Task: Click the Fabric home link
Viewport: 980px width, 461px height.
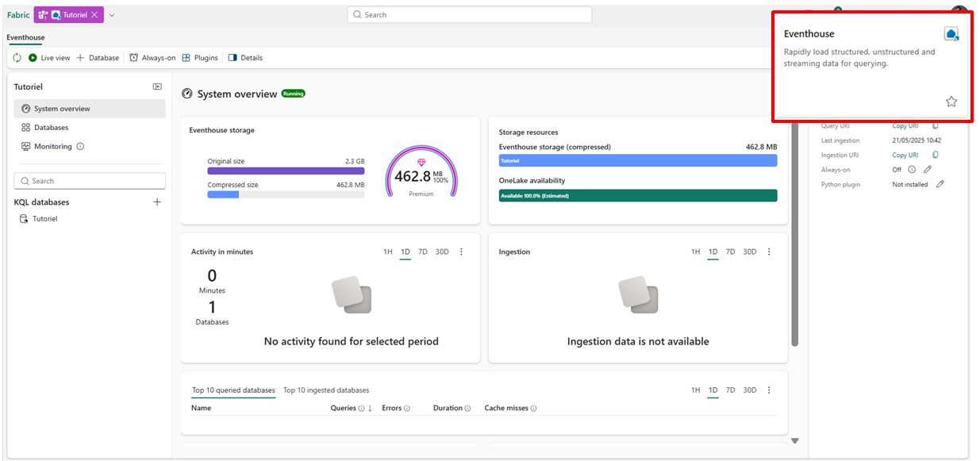Action: click(x=18, y=15)
